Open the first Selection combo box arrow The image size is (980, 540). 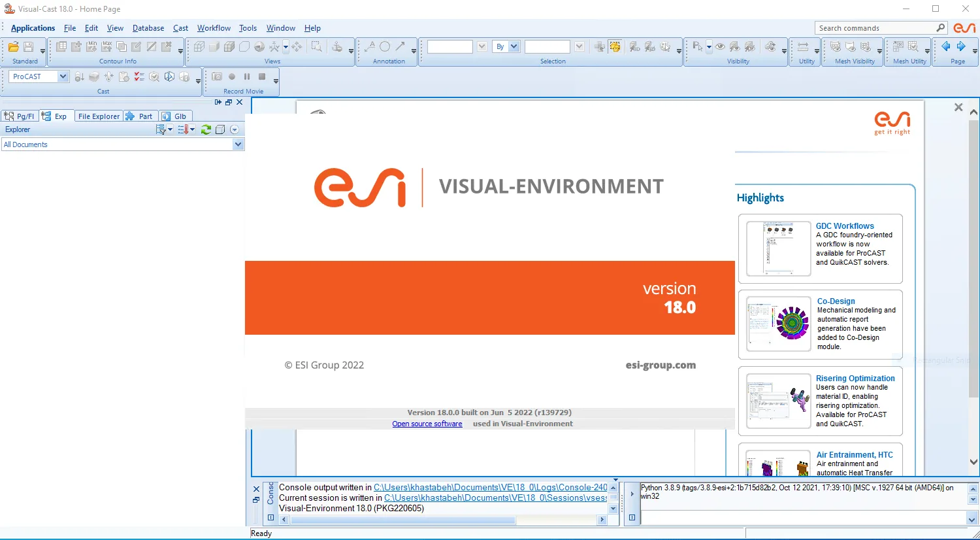coord(482,46)
